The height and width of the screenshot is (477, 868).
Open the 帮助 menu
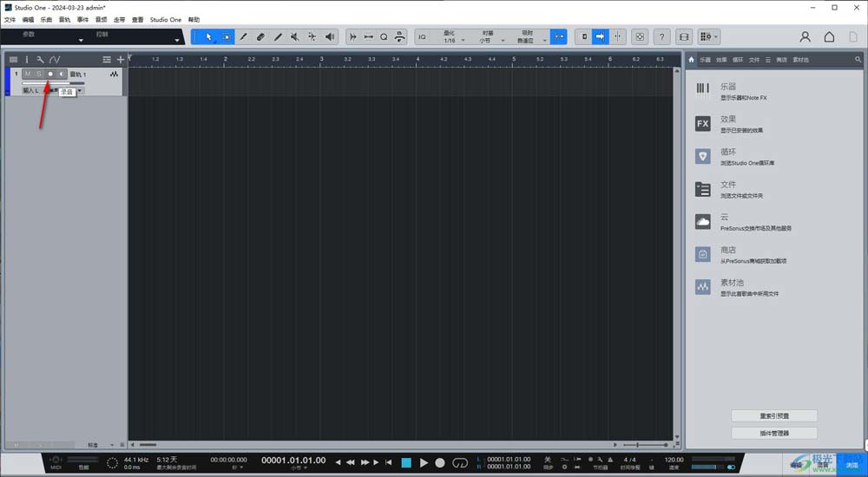194,19
